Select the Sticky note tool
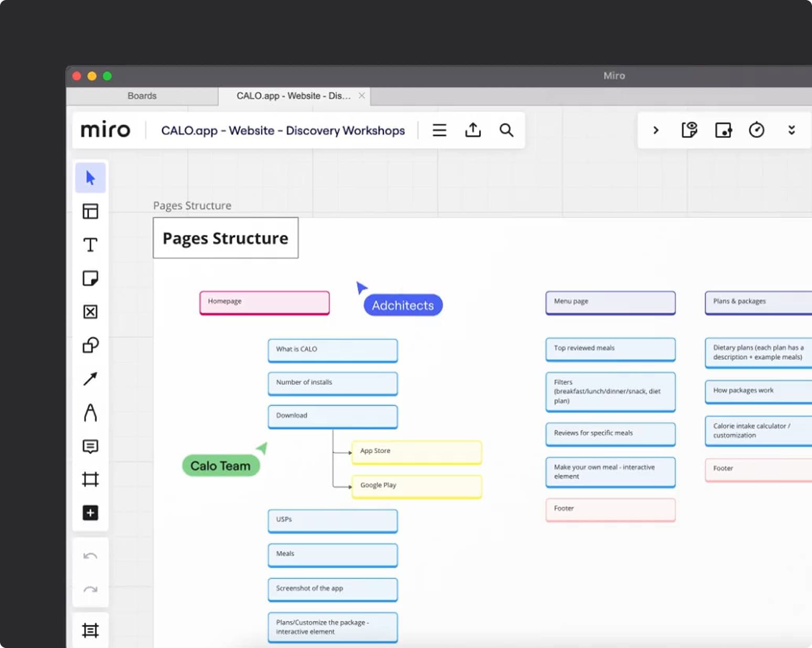Viewport: 812px width, 648px height. click(x=90, y=278)
